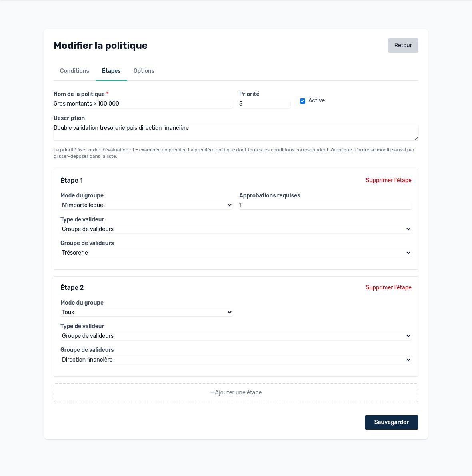Remove Étape 2 via Supprimer l'étape

(x=388, y=287)
